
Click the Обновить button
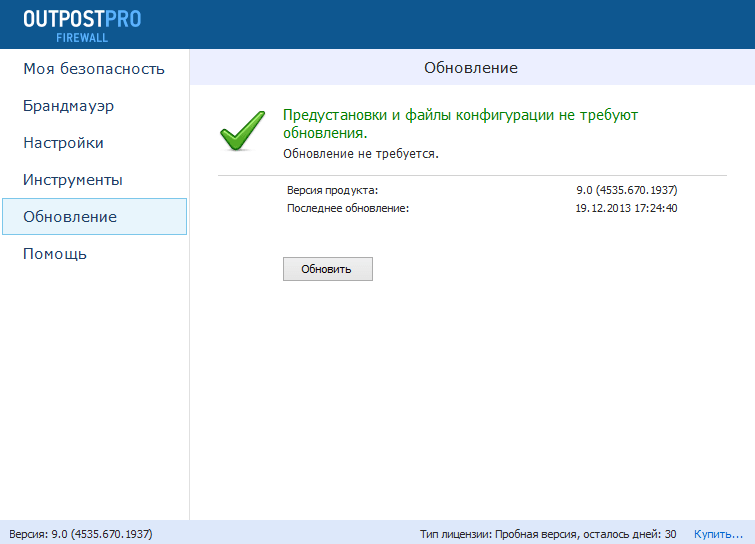point(327,269)
